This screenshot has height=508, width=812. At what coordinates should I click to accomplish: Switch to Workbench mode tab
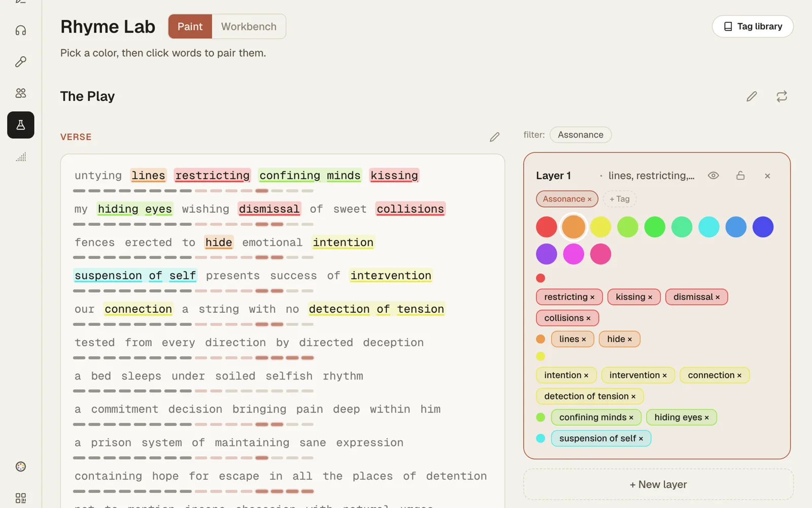point(249,26)
